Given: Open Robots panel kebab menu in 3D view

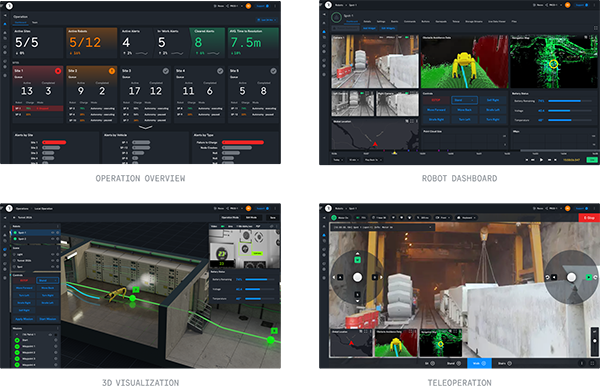Looking at the screenshot, I should click(x=58, y=226).
